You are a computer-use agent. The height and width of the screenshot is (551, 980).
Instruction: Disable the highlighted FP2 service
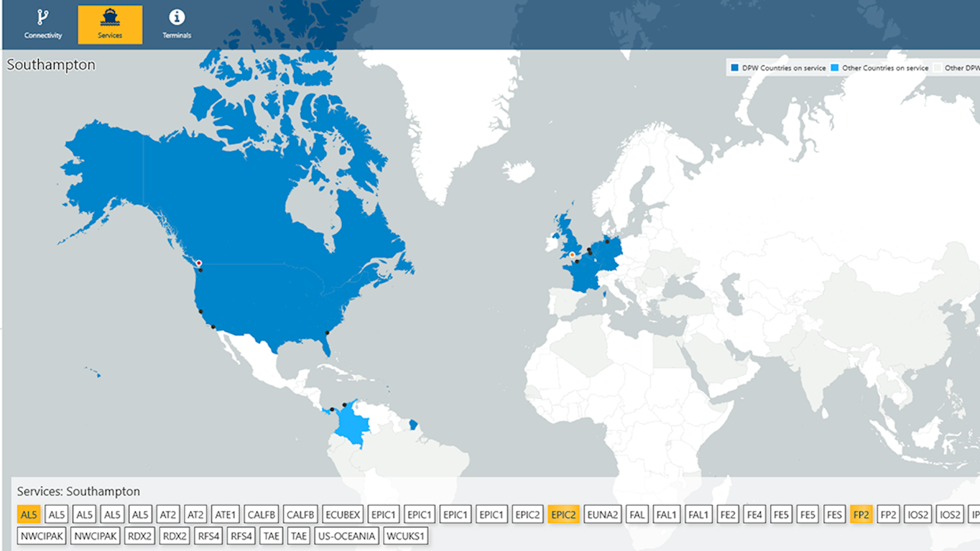861,514
